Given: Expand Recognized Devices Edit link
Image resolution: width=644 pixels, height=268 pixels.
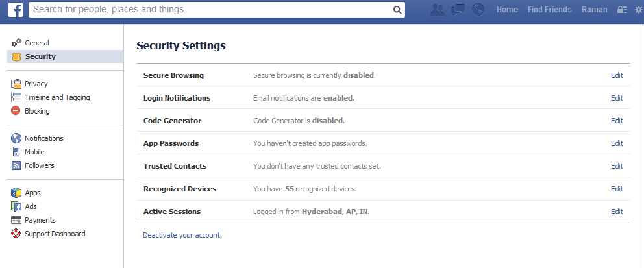Looking at the screenshot, I should click(x=617, y=189).
